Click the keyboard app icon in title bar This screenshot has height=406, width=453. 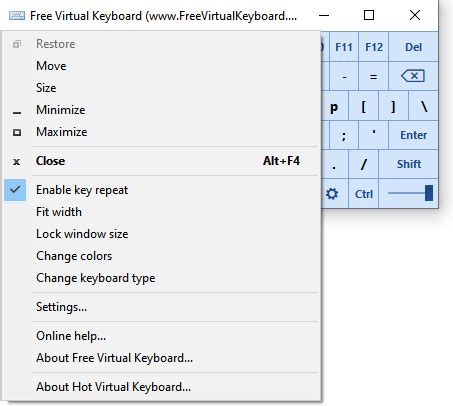pos(17,16)
